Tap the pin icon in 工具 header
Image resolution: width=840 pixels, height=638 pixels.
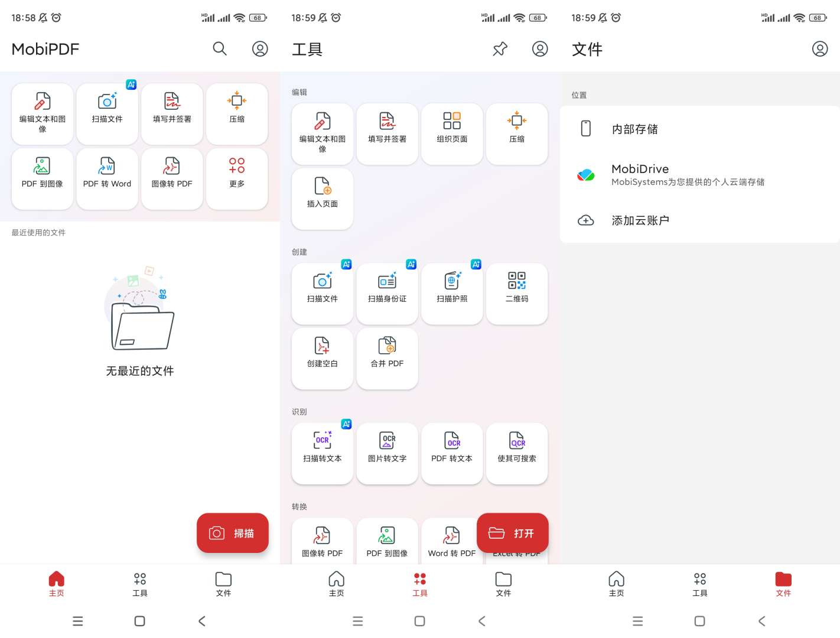click(x=500, y=49)
